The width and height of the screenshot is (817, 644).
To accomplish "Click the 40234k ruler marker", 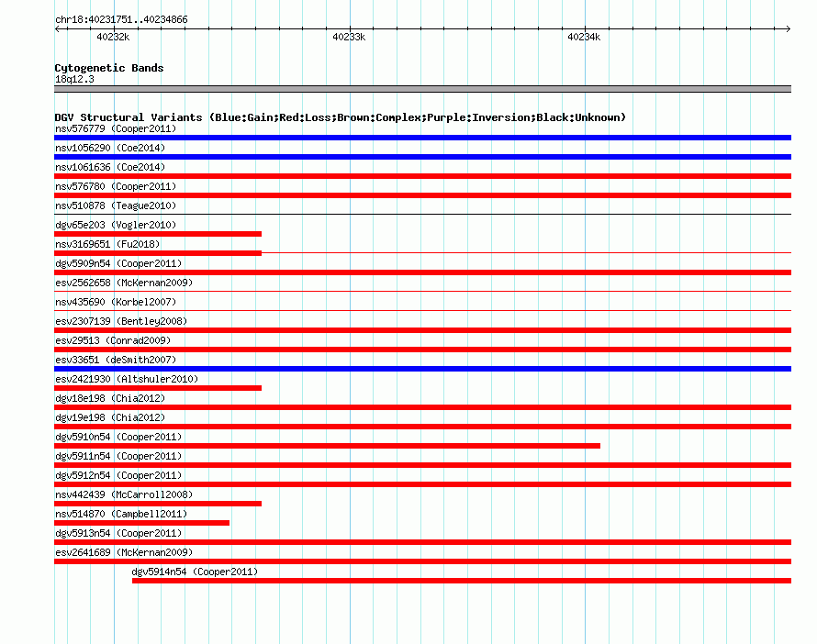I will 584,37.
